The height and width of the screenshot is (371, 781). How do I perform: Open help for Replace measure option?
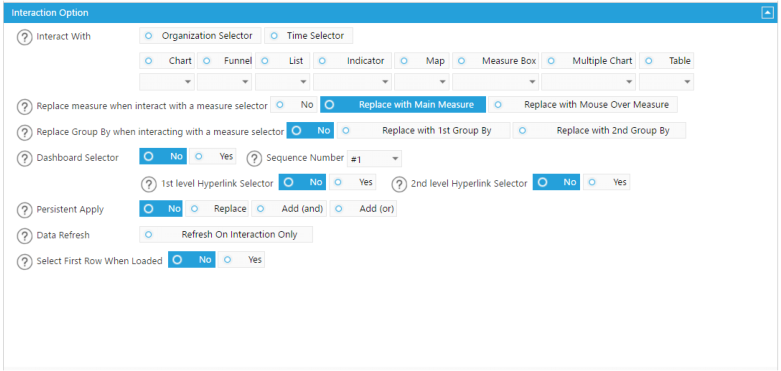[x=24, y=107]
